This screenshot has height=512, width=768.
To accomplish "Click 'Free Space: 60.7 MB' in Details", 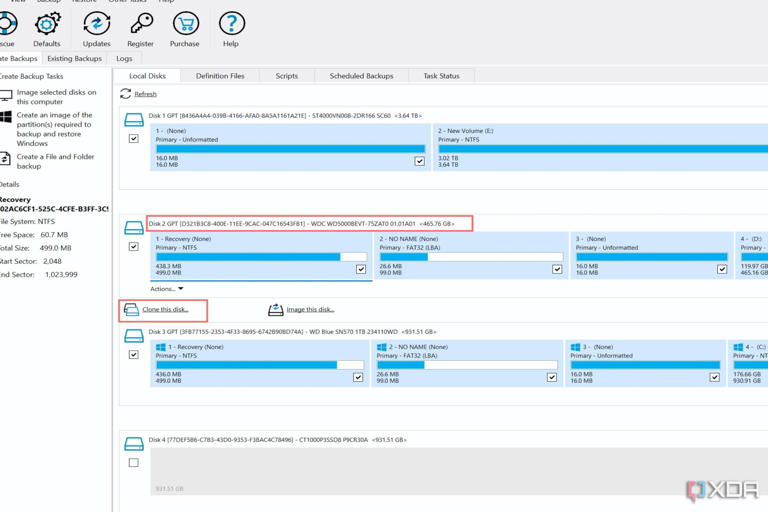I will coord(34,235).
